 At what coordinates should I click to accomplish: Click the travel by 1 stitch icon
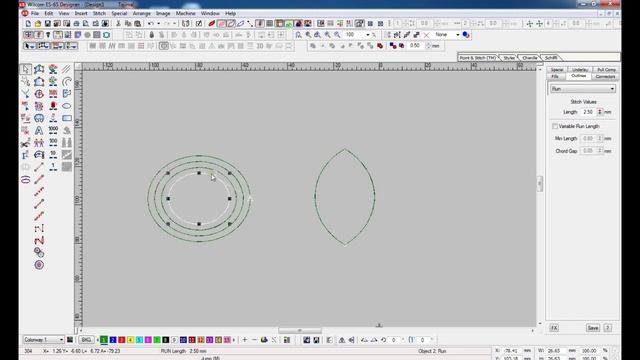53,167
